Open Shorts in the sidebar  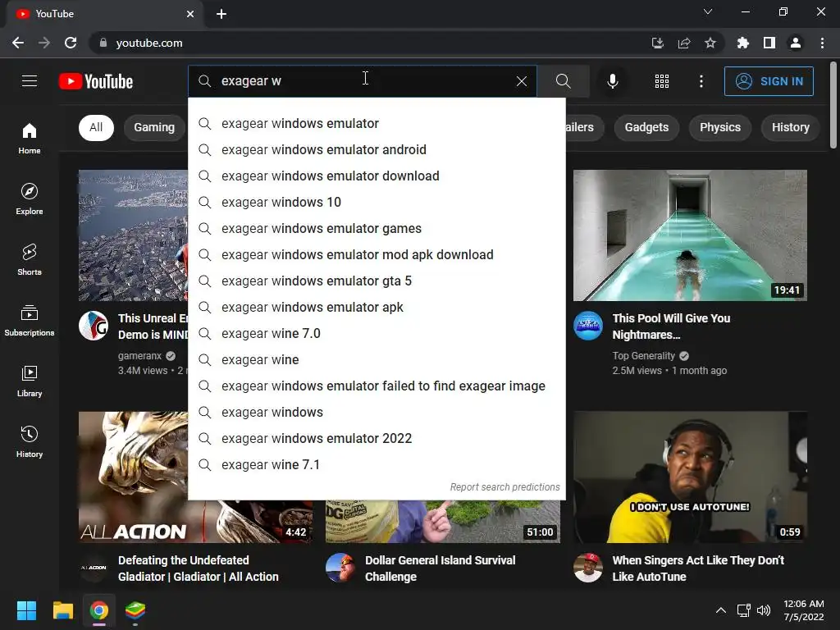point(30,259)
